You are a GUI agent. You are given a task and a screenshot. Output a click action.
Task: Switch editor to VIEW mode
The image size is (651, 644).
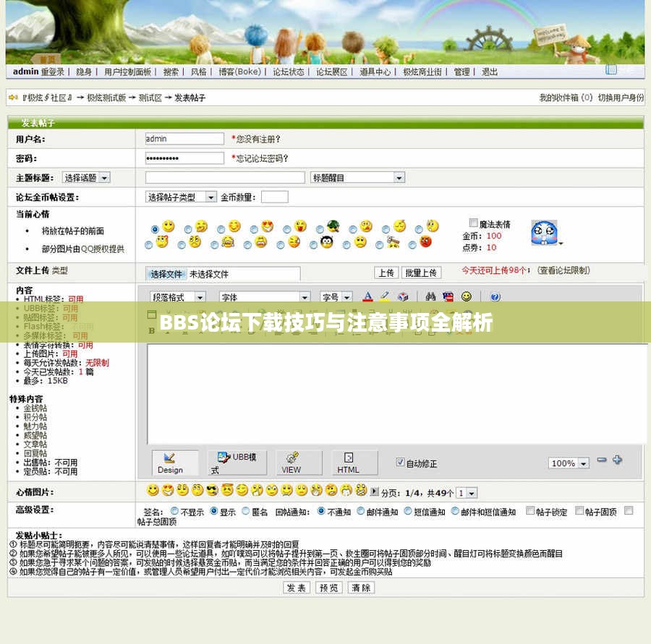(299, 463)
